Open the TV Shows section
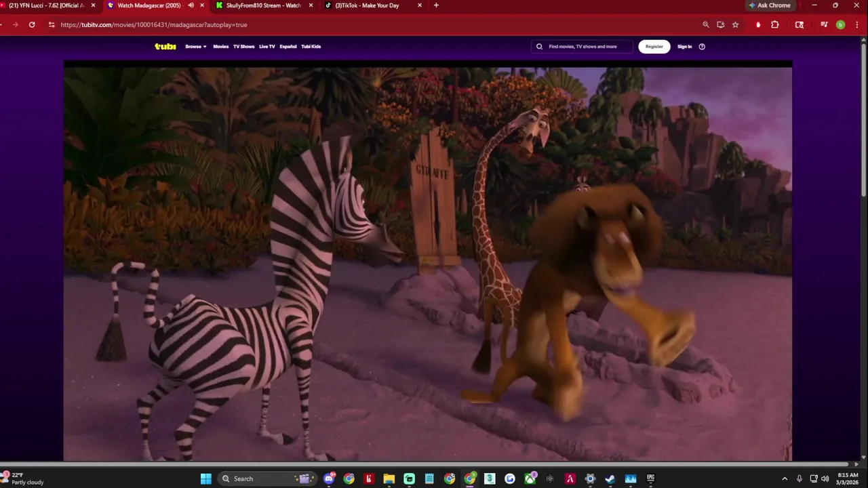 [243, 47]
